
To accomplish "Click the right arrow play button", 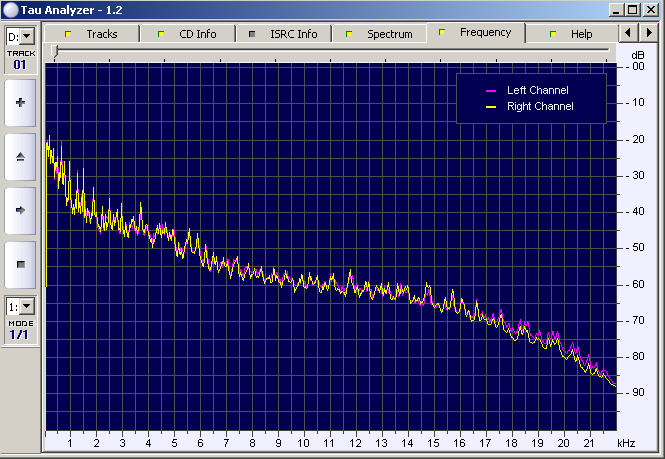I will pyautogui.click(x=20, y=210).
